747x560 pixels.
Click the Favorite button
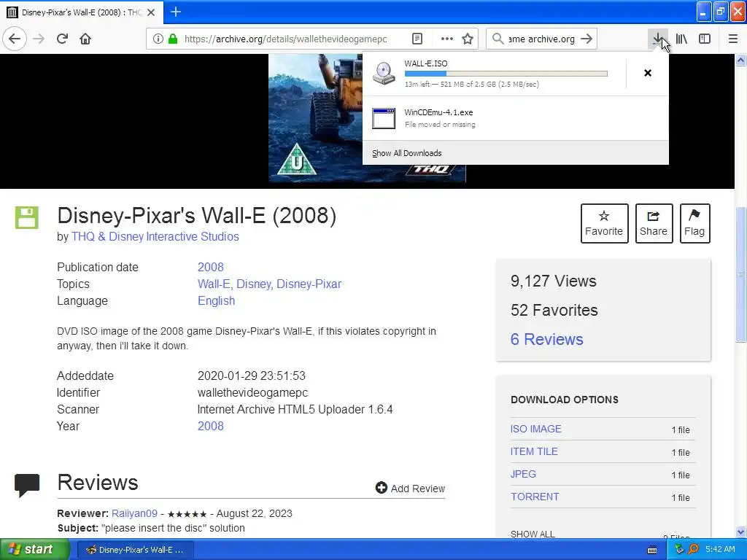point(604,223)
